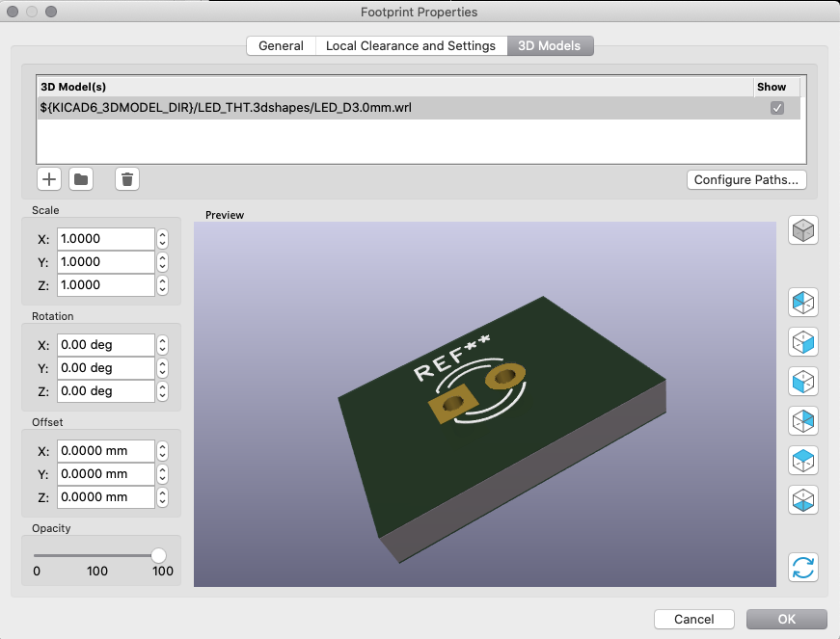Click the Rotation Y stepper arrows
Image resolution: width=840 pixels, height=639 pixels.
click(163, 368)
